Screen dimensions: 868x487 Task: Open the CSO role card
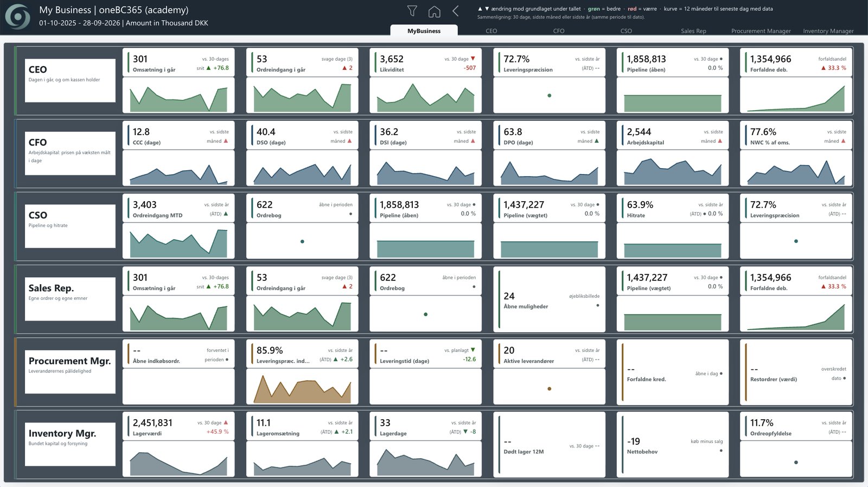[70, 226]
